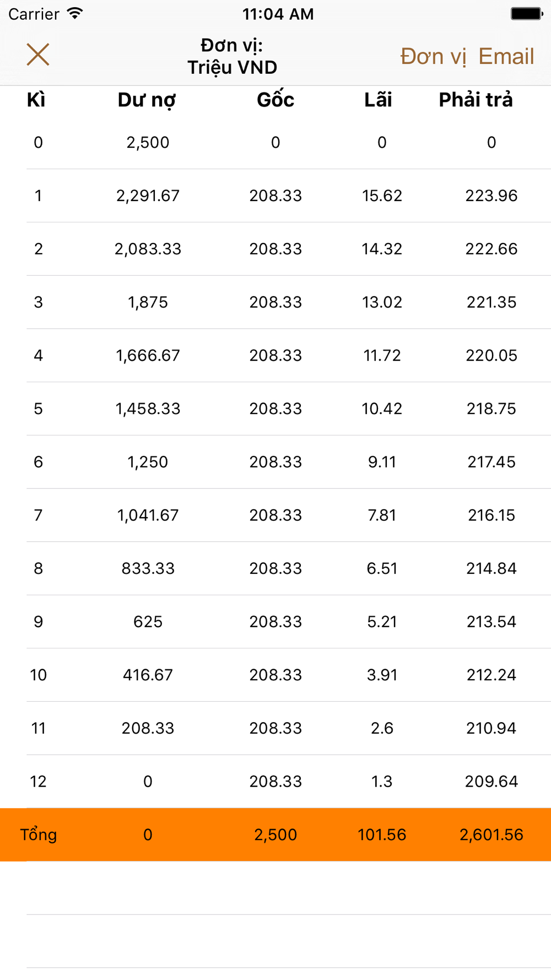The image size is (551, 980).
Task: Click the 222.66 payment in period 2
Action: [491, 249]
